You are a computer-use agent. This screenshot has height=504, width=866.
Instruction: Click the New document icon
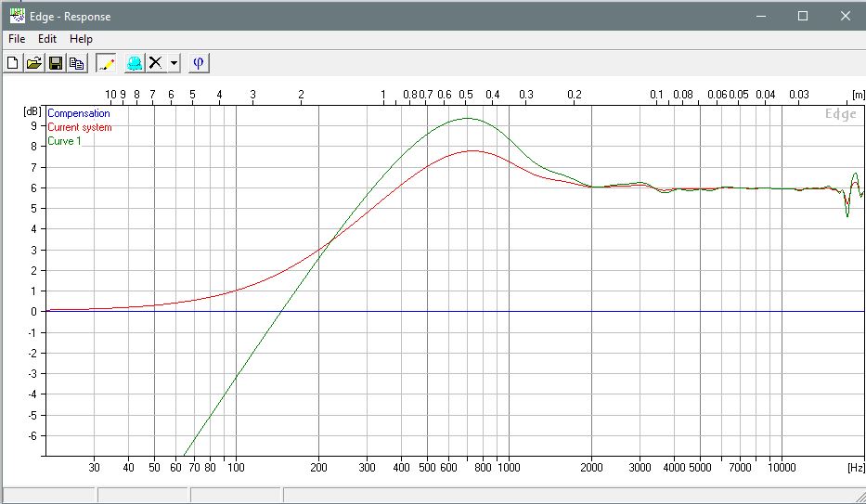click(13, 63)
